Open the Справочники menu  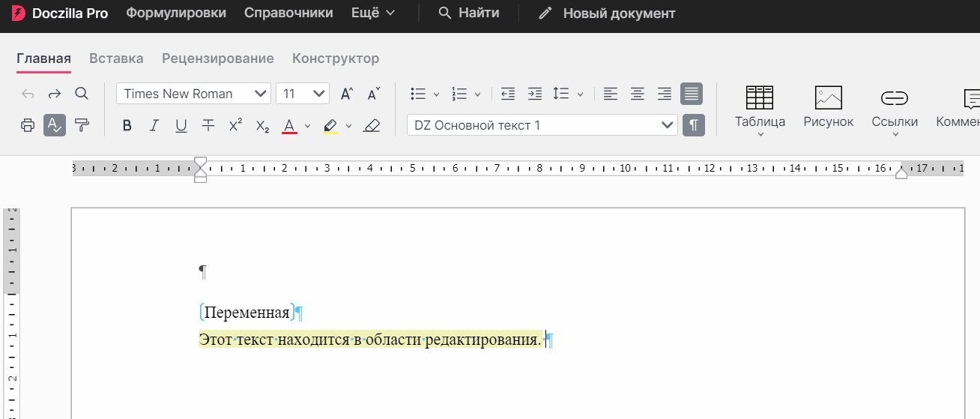pyautogui.click(x=288, y=13)
